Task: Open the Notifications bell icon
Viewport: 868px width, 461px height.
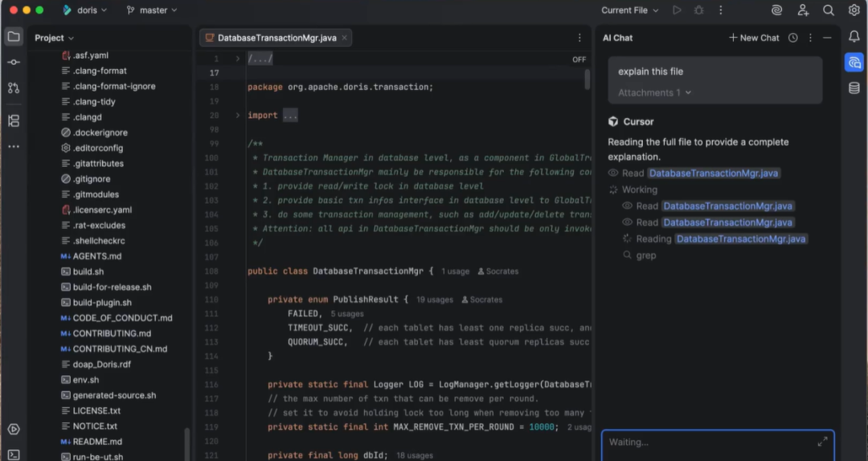Action: tap(854, 36)
